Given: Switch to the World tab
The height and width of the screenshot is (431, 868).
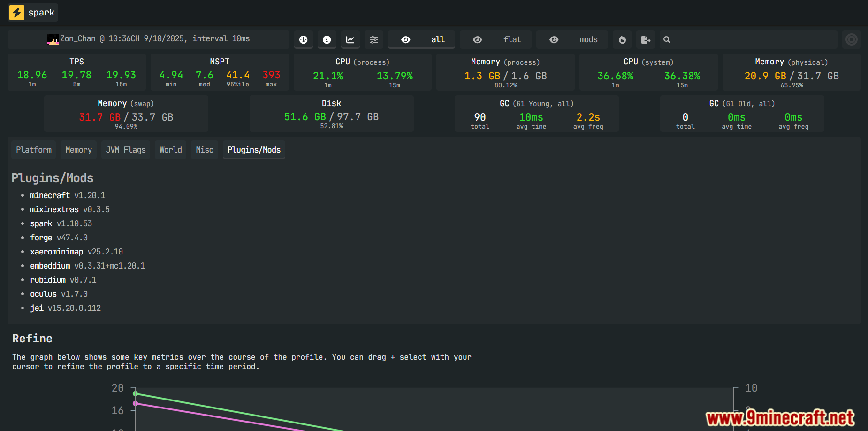Looking at the screenshot, I should pos(170,150).
